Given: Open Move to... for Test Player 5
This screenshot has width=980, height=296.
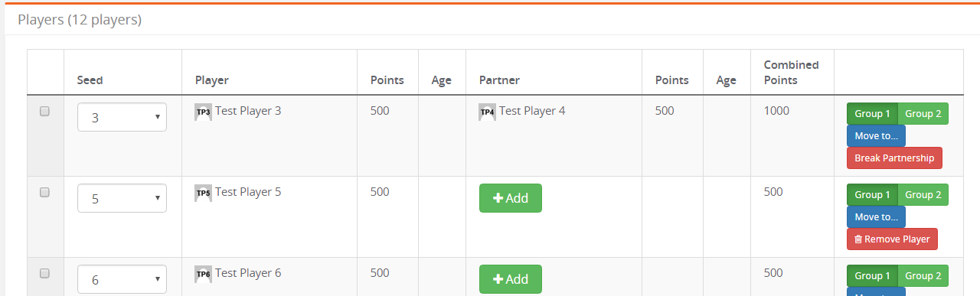Looking at the screenshot, I should 876,216.
